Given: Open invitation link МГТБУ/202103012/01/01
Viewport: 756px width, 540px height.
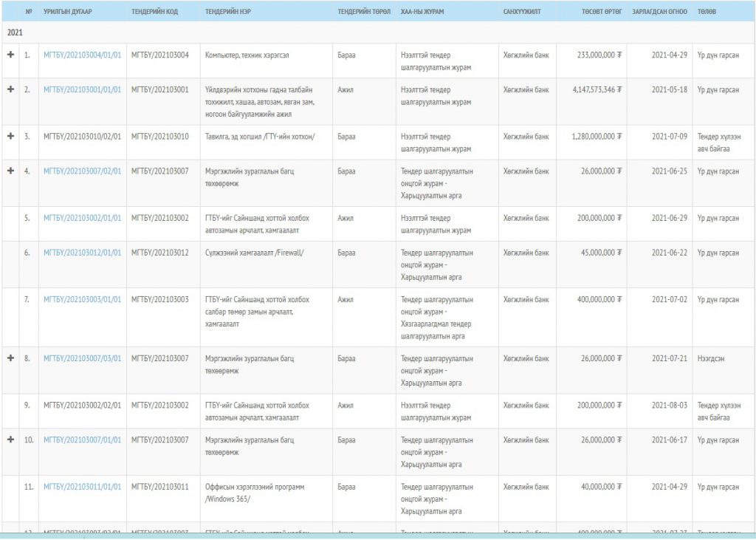Looking at the screenshot, I should pyautogui.click(x=83, y=253).
